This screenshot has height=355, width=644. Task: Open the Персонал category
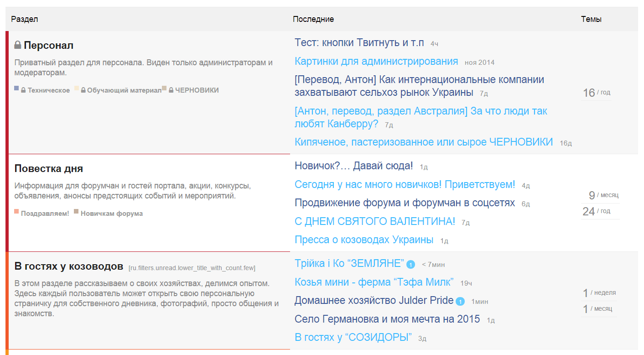click(x=48, y=45)
